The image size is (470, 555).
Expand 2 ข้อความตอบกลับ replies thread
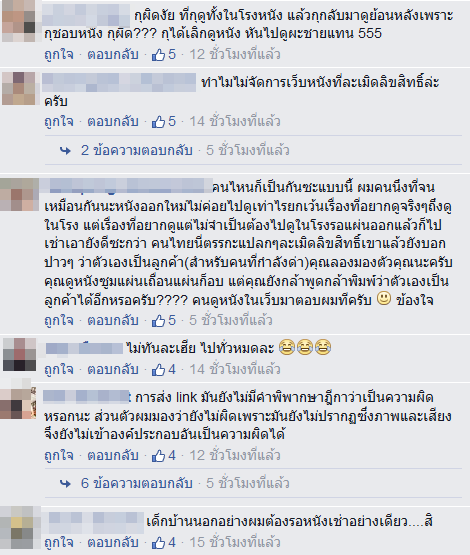[137, 150]
